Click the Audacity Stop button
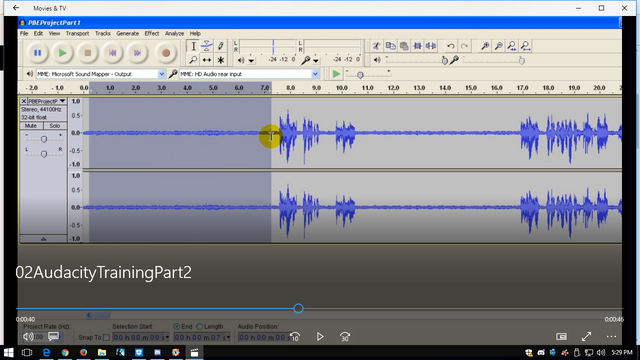Image resolution: width=640 pixels, height=360 pixels. click(87, 53)
